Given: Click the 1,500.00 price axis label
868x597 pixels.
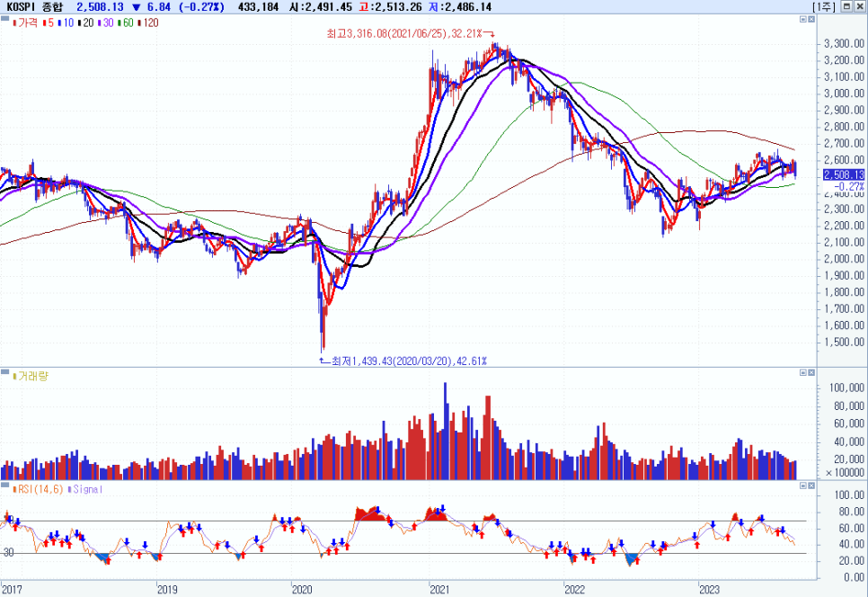Looking at the screenshot, I should point(845,343).
